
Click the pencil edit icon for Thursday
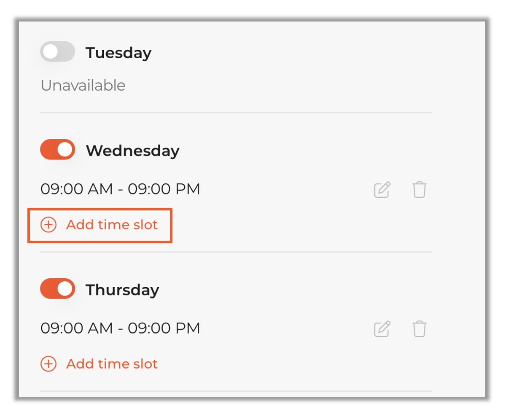point(382,329)
